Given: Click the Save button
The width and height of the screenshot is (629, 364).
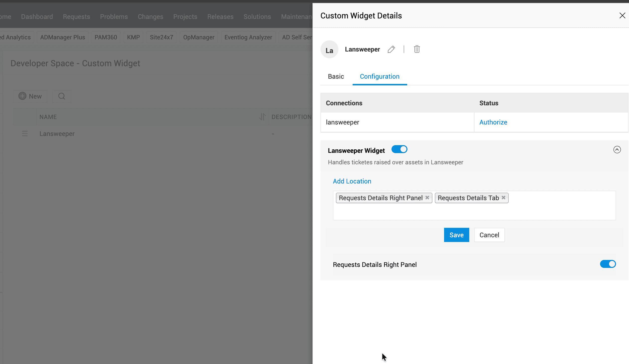Looking at the screenshot, I should click(456, 235).
